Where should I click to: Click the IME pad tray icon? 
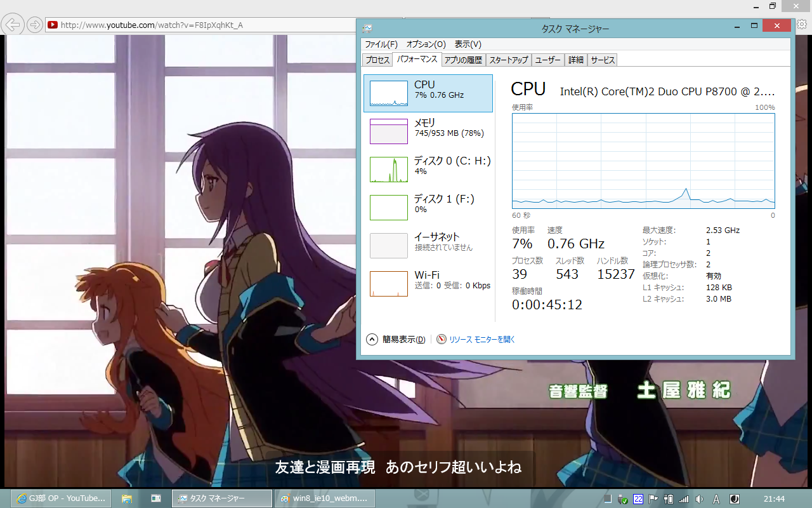735,499
